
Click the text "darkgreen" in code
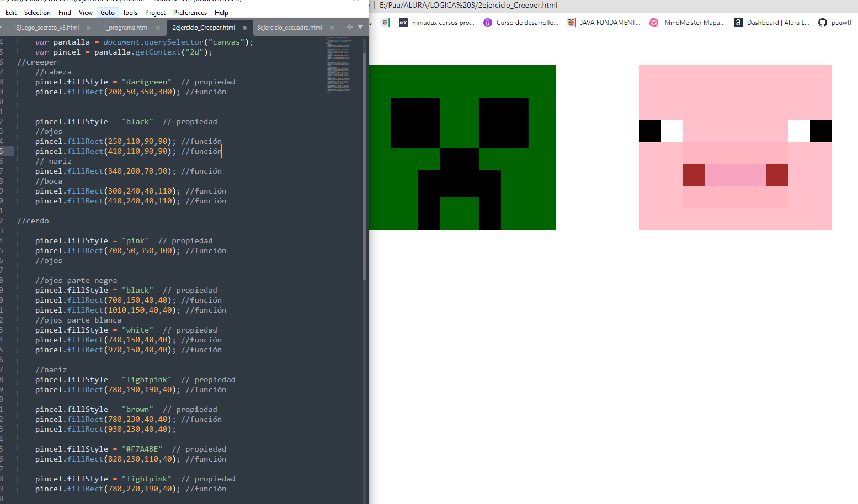point(147,82)
